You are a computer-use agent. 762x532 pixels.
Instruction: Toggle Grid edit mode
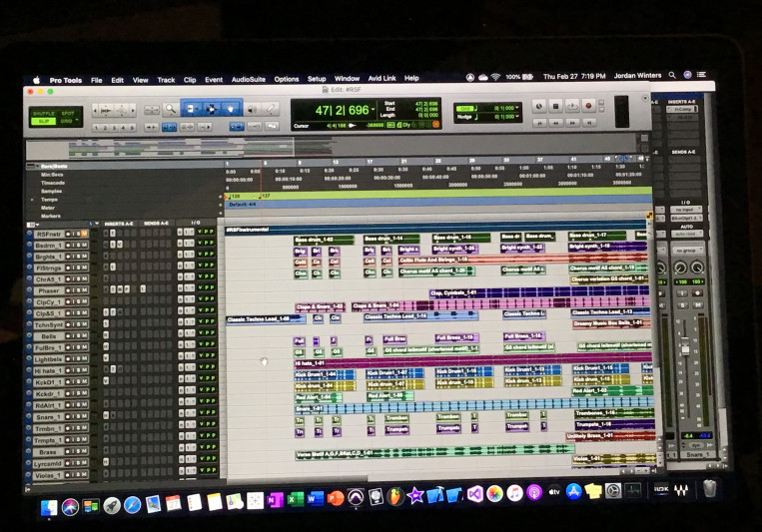coord(66,121)
